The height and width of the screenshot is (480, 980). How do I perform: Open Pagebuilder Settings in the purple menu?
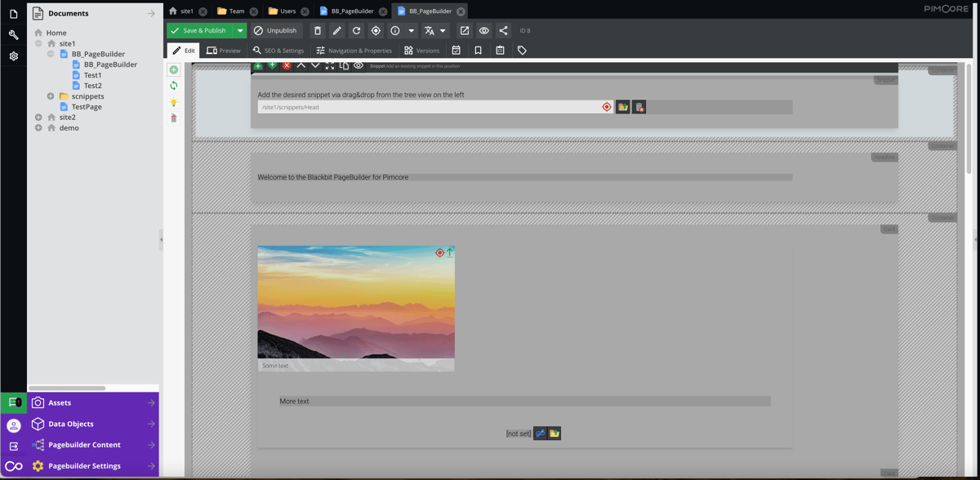click(x=86, y=465)
